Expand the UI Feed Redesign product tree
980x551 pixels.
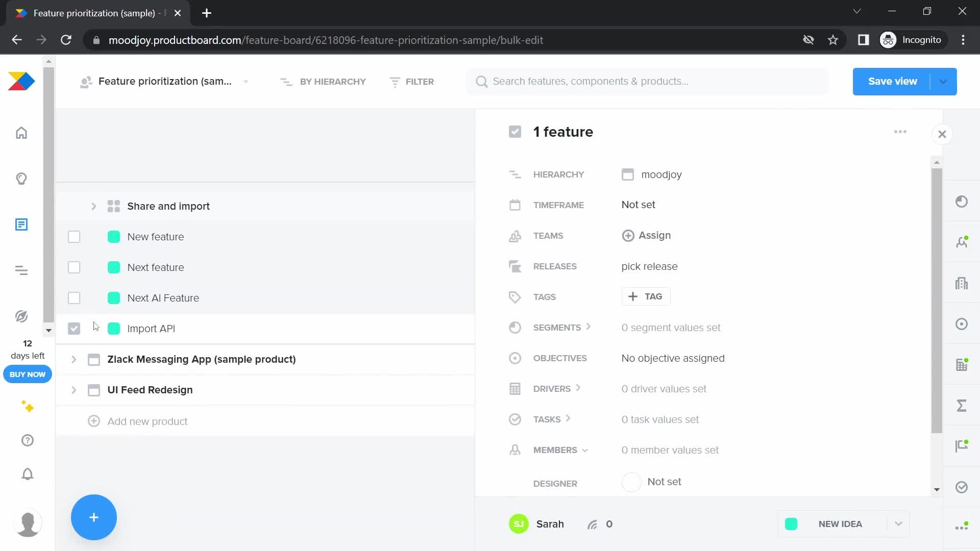[x=72, y=390]
